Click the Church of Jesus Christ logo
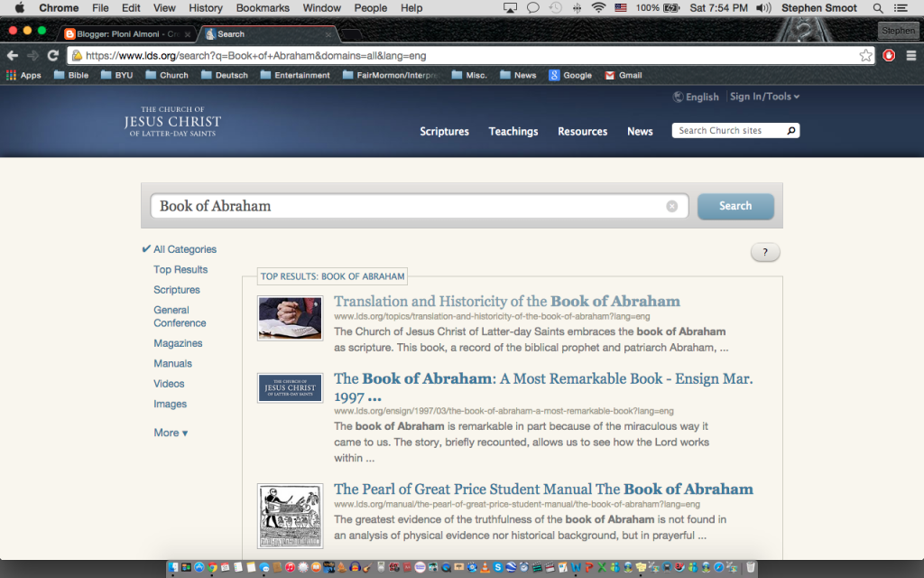 [172, 122]
